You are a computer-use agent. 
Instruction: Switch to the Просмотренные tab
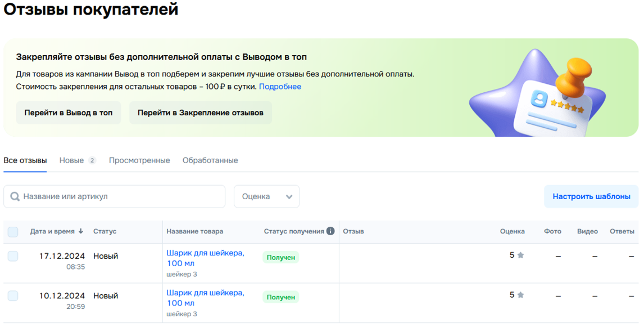coord(139,160)
